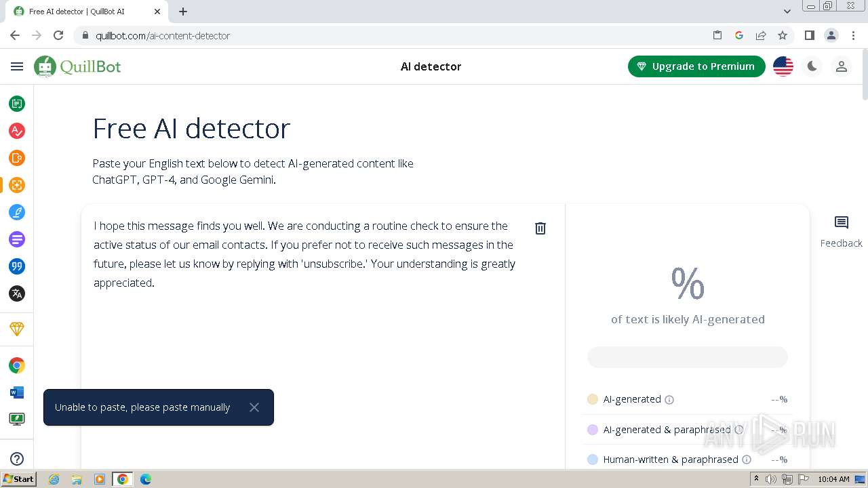Expand the Chrome tab search chevron

[x=787, y=12]
